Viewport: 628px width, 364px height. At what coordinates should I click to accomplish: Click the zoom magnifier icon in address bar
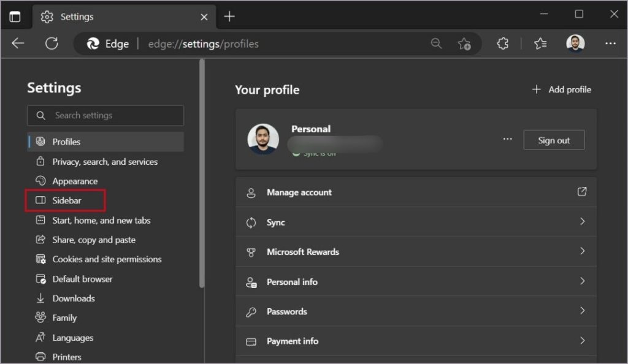436,43
